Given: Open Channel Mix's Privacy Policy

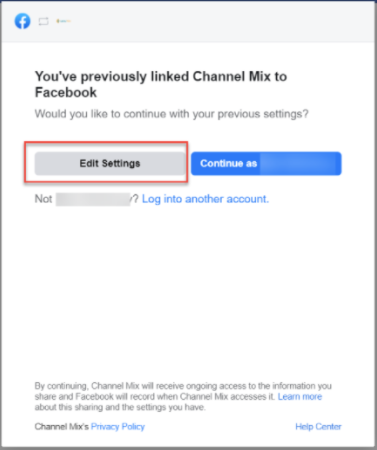Looking at the screenshot, I should [118, 427].
